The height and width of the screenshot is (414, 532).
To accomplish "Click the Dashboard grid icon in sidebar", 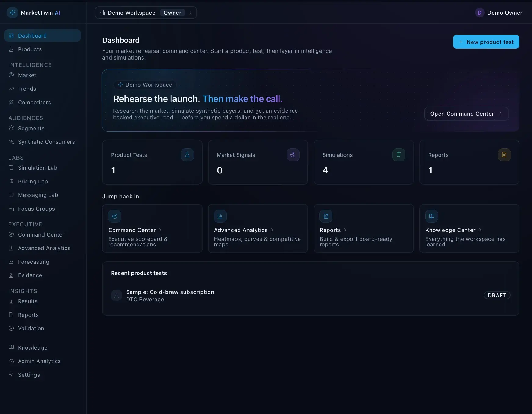I will tap(11, 36).
